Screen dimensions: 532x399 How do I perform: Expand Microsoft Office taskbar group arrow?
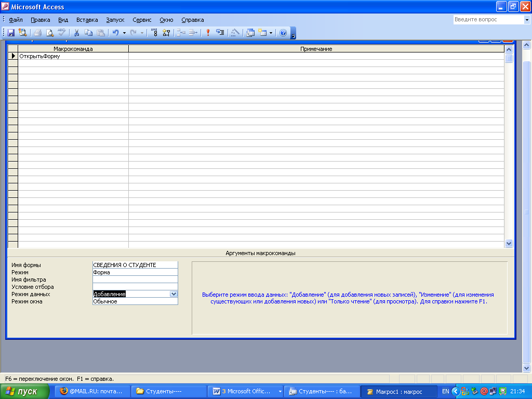pos(280,391)
